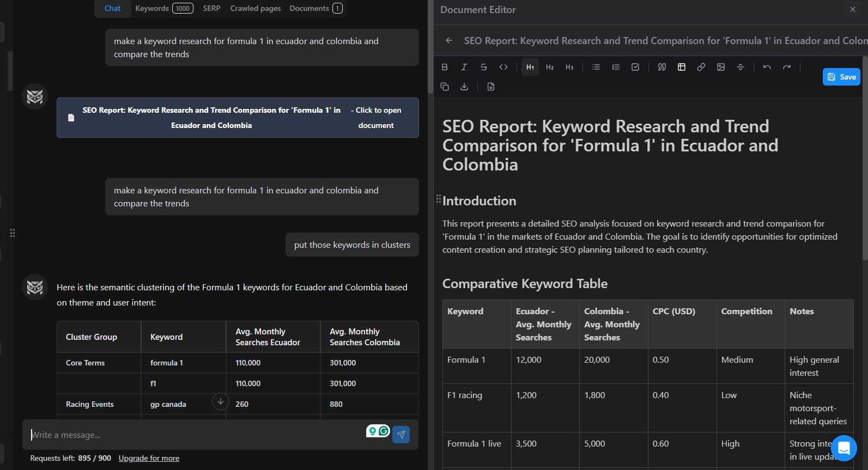The image size is (868, 470).
Task: Select the 'F1 racing' keyword cell
Action: pyautogui.click(x=477, y=408)
